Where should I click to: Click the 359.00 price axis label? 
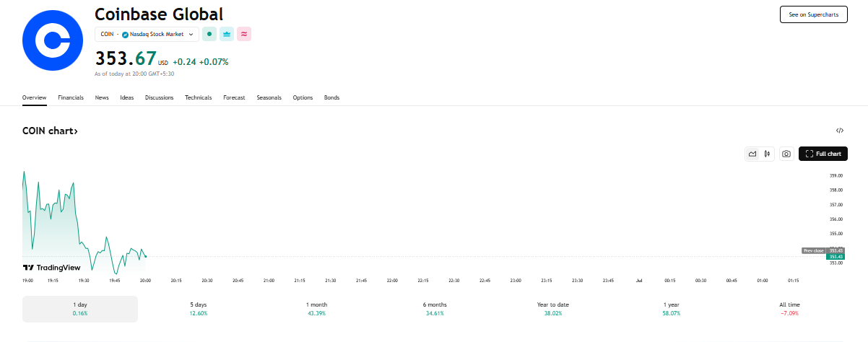pyautogui.click(x=836, y=175)
